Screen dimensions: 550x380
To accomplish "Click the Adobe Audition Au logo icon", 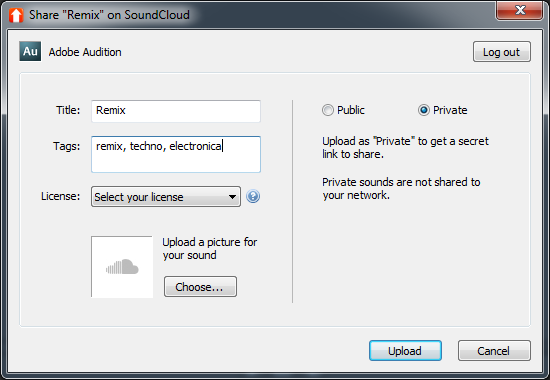I will tap(30, 51).
